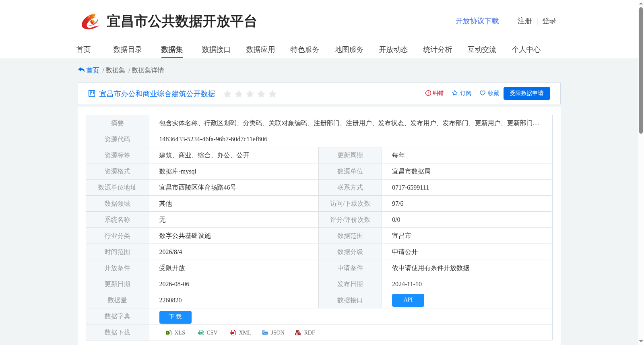The height and width of the screenshot is (345, 644).
Task: Download data via the RDF file icon
Action: (x=298, y=333)
